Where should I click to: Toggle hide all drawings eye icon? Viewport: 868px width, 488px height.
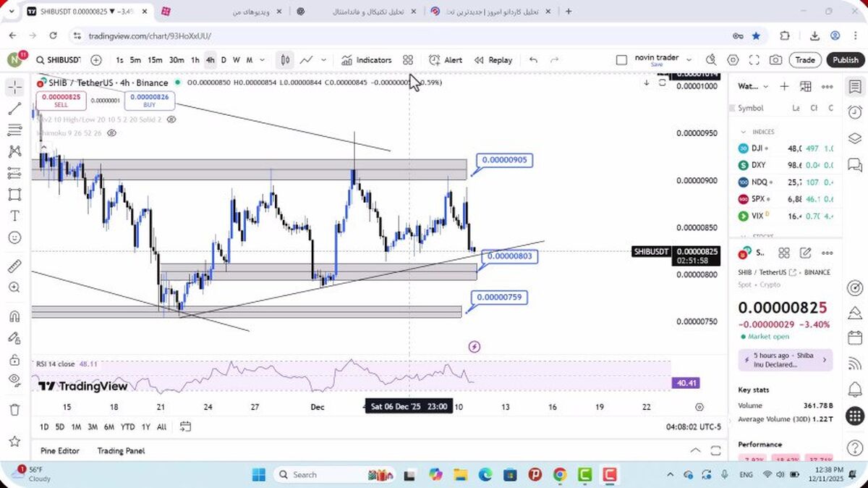(x=14, y=380)
